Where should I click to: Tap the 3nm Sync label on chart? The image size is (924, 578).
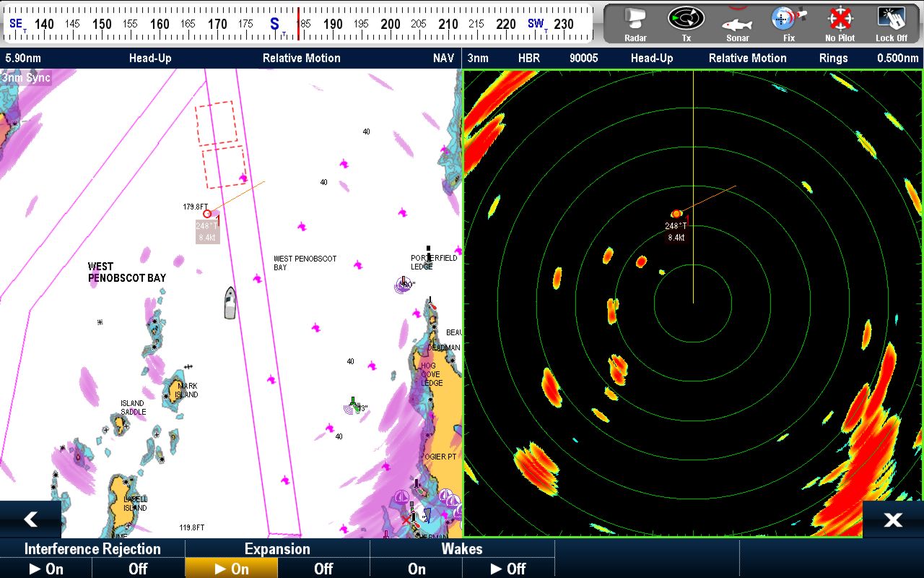coord(26,77)
